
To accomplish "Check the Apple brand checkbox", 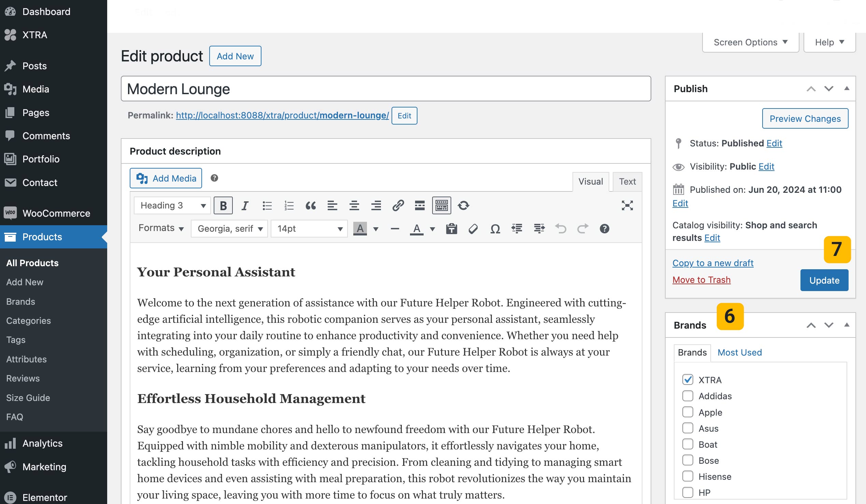I will pyautogui.click(x=687, y=412).
